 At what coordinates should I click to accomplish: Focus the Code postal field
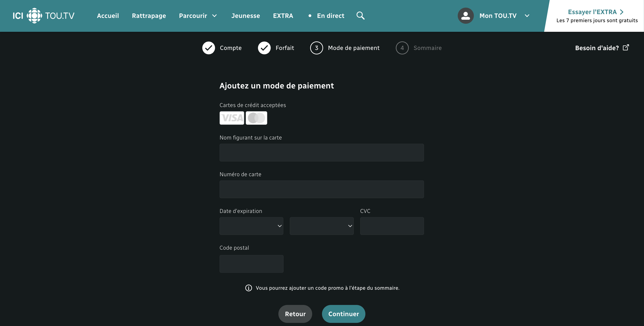click(x=251, y=264)
